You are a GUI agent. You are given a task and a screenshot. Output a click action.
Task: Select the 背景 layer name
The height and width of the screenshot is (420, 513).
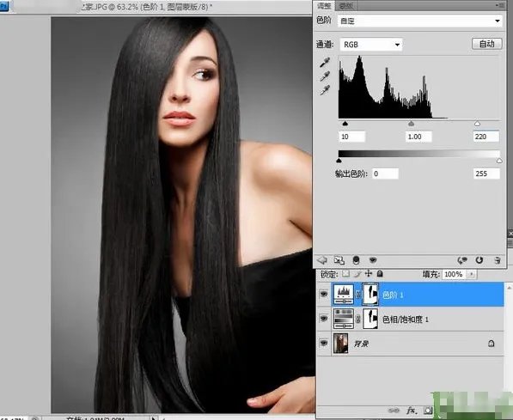pyautogui.click(x=361, y=344)
